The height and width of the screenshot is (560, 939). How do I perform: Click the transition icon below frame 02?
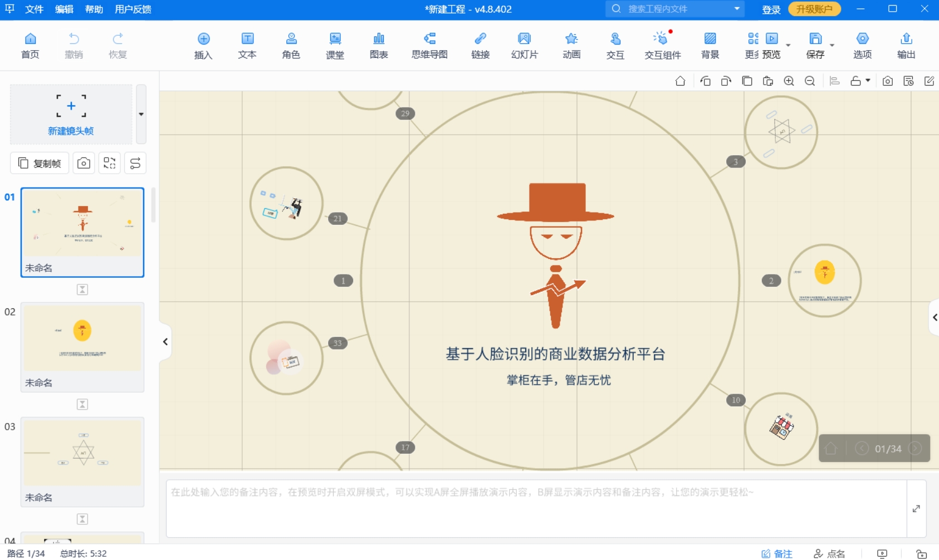tap(82, 404)
